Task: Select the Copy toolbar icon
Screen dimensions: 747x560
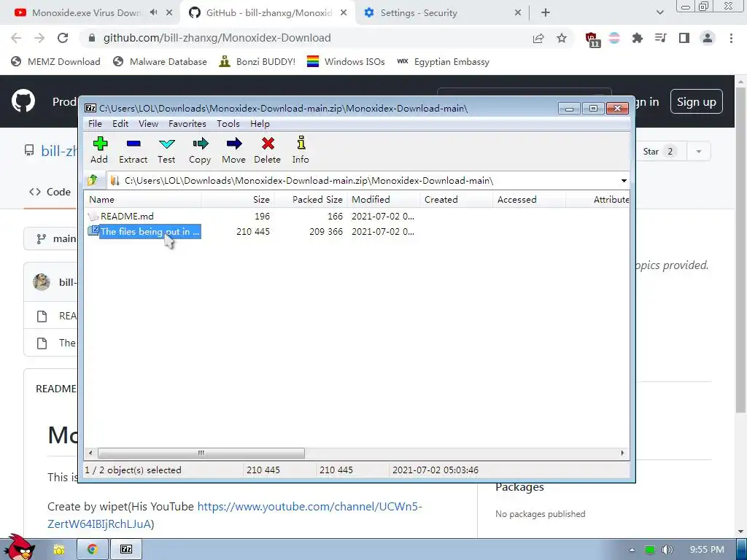Action: click(200, 150)
